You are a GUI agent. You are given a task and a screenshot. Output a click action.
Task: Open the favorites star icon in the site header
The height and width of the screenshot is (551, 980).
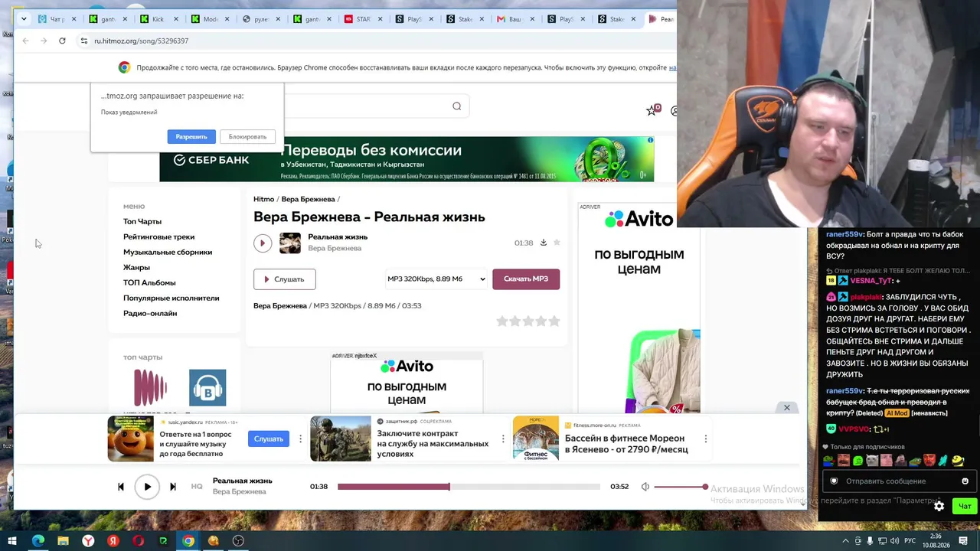pos(652,110)
